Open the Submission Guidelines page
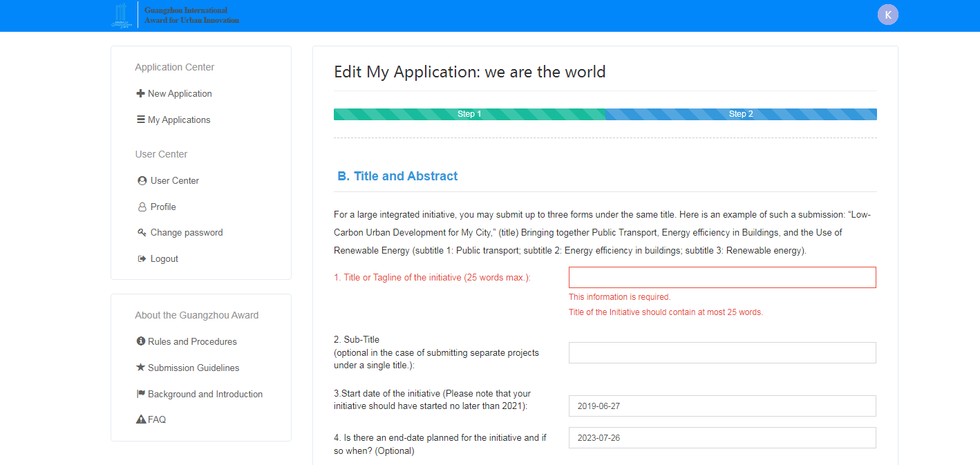The height and width of the screenshot is (465, 980). [194, 368]
